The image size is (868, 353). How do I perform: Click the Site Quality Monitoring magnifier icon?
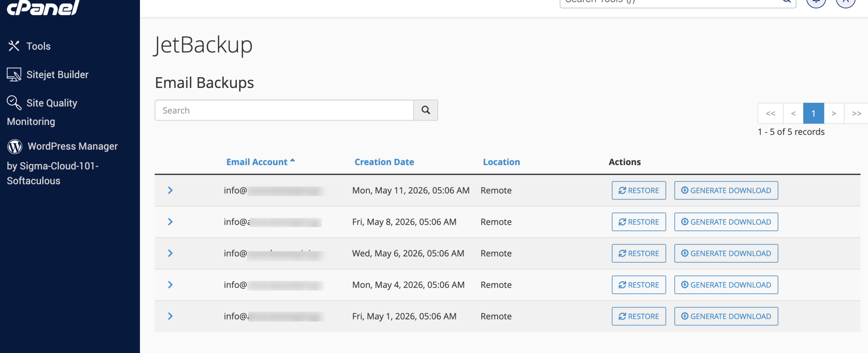(14, 103)
